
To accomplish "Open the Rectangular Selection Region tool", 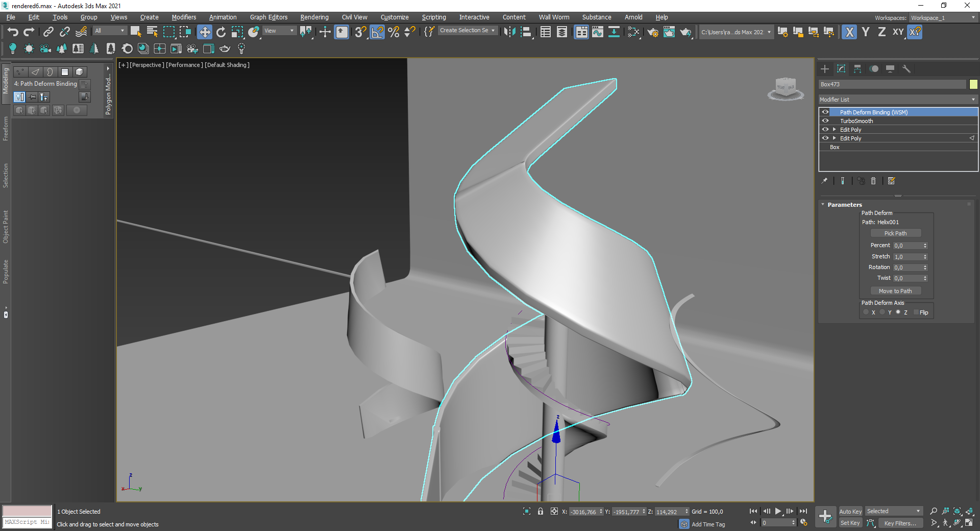I will coord(168,32).
